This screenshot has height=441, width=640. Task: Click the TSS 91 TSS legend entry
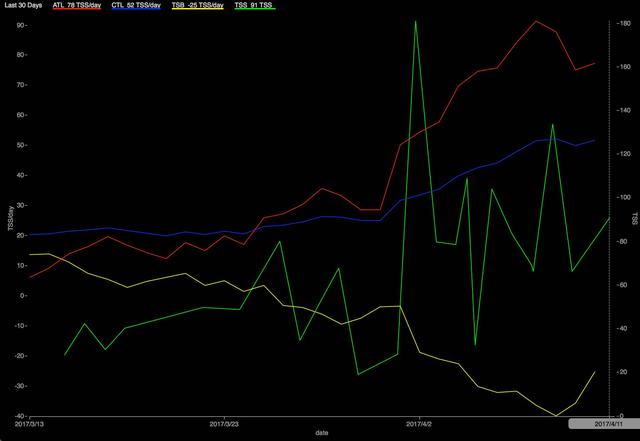254,6
